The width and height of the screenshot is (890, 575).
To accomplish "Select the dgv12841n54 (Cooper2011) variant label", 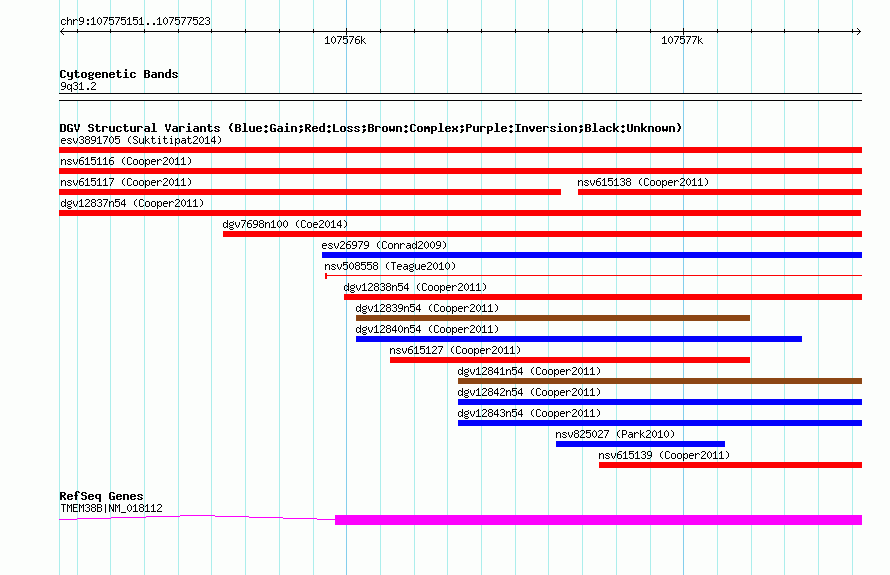I will click(x=529, y=371).
